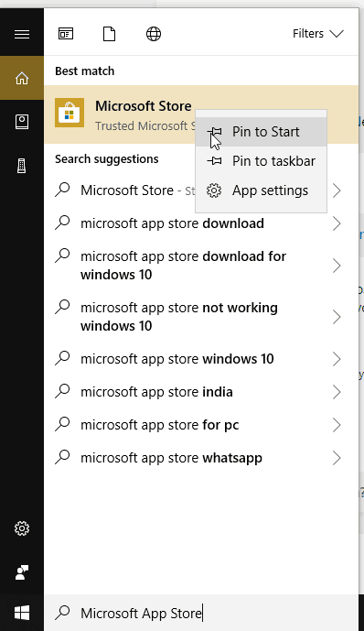Viewport: 364px width, 631px height.
Task: Click 'Trusted Microsoft' subtitle under Microsoft Store
Action: coord(145,126)
